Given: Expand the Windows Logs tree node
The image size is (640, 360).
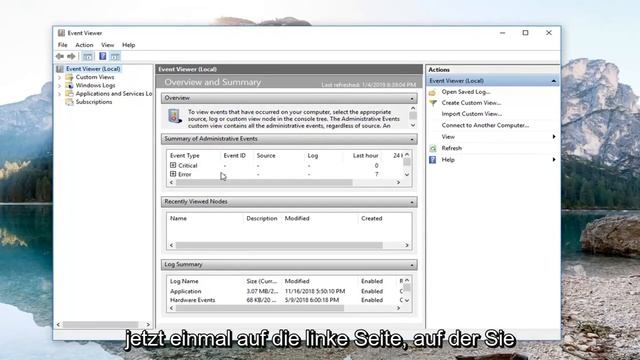Looking at the screenshot, I should pyautogui.click(x=60, y=85).
